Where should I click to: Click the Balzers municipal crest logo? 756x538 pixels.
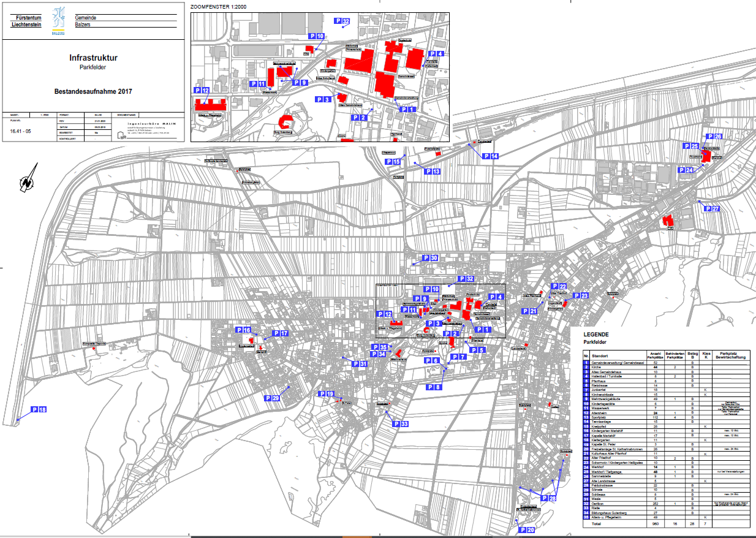coord(58,21)
